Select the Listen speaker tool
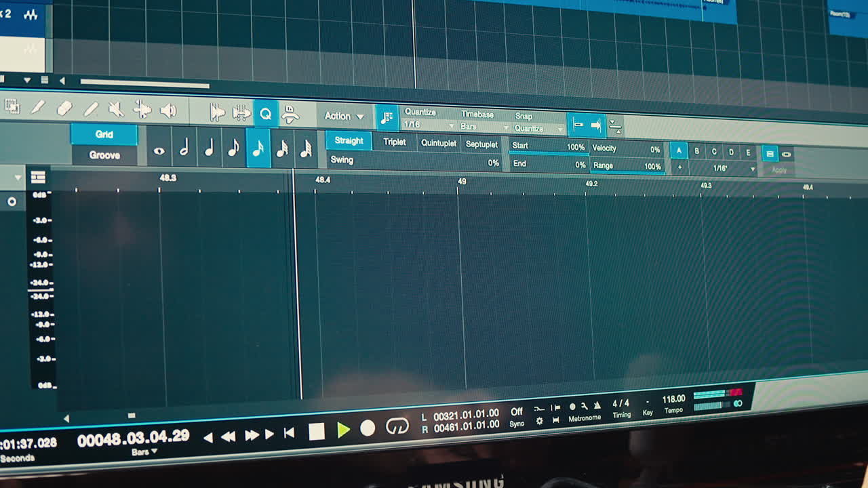 tap(167, 110)
